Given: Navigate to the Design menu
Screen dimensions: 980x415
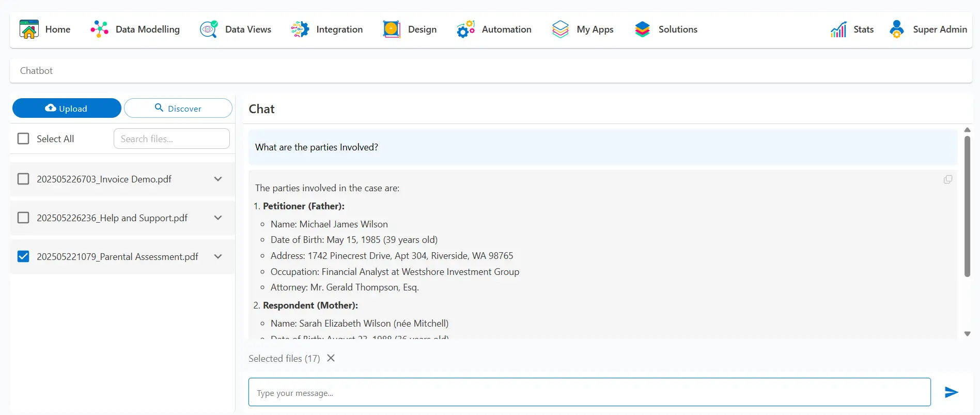Looking at the screenshot, I should (422, 29).
